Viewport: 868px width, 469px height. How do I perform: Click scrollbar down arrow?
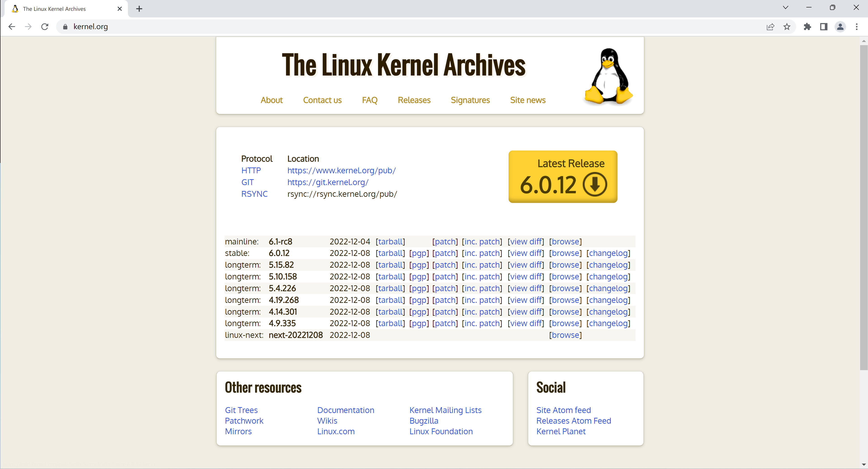pos(864,465)
